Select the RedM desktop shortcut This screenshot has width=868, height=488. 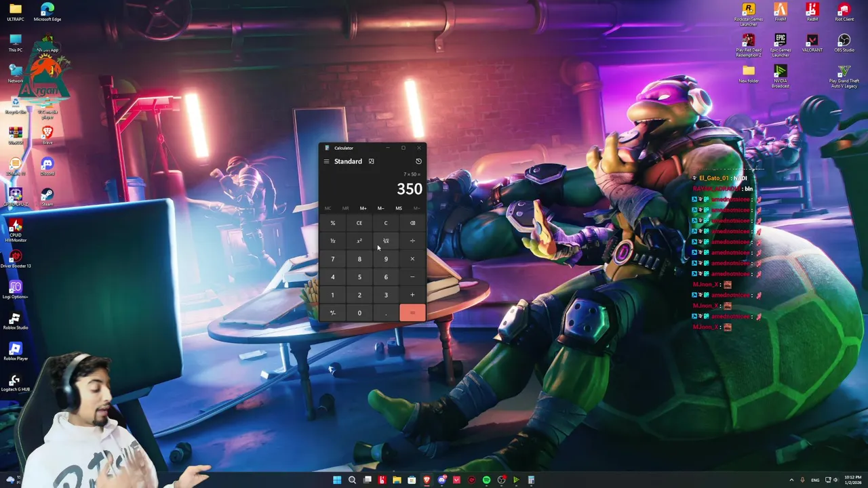[x=812, y=12]
